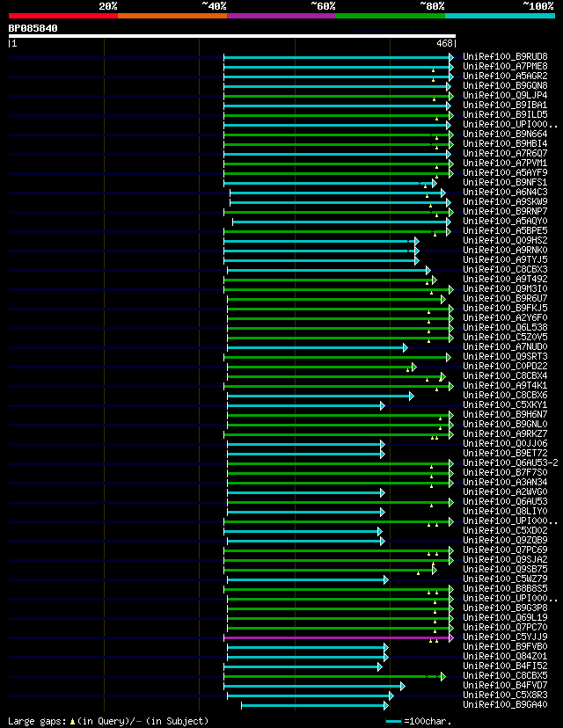Open hit UniRef100_A7PME8
This screenshot has width=563, height=728.
click(x=505, y=67)
